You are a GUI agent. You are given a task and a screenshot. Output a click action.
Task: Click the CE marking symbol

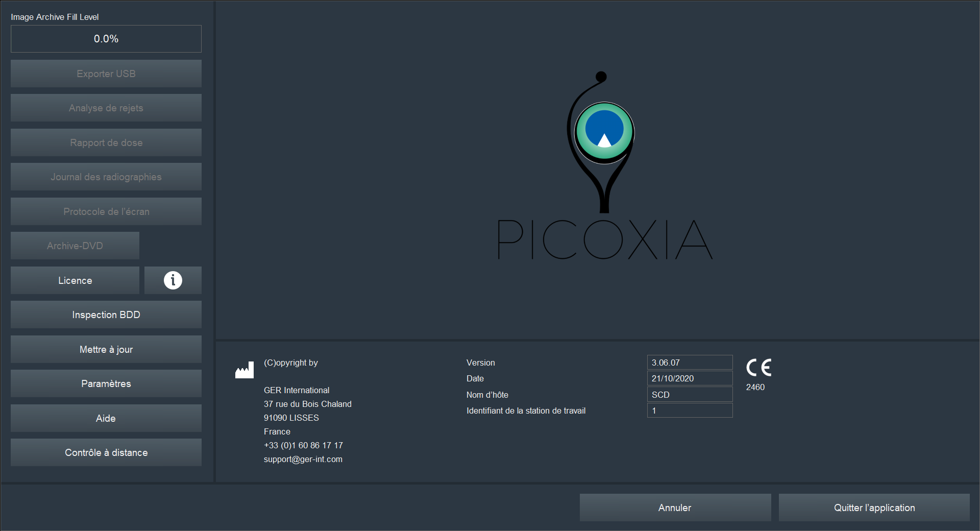(759, 368)
